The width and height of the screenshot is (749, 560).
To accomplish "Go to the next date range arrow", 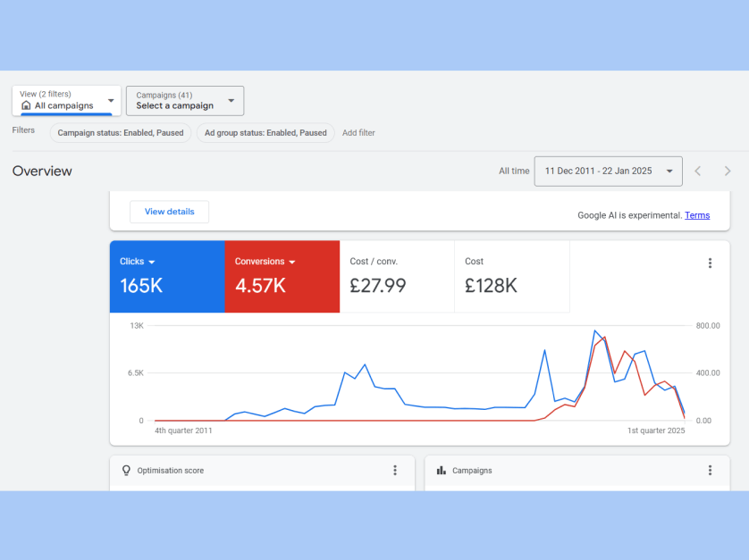I will [727, 171].
